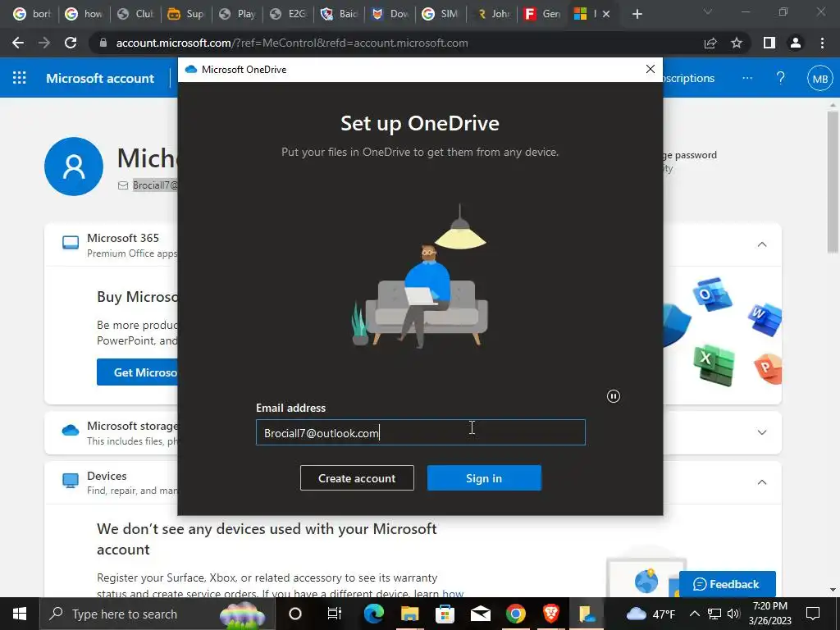Screen dimensions: 840x630
Task: Open Task View on the taskbar
Action: [x=335, y=614]
